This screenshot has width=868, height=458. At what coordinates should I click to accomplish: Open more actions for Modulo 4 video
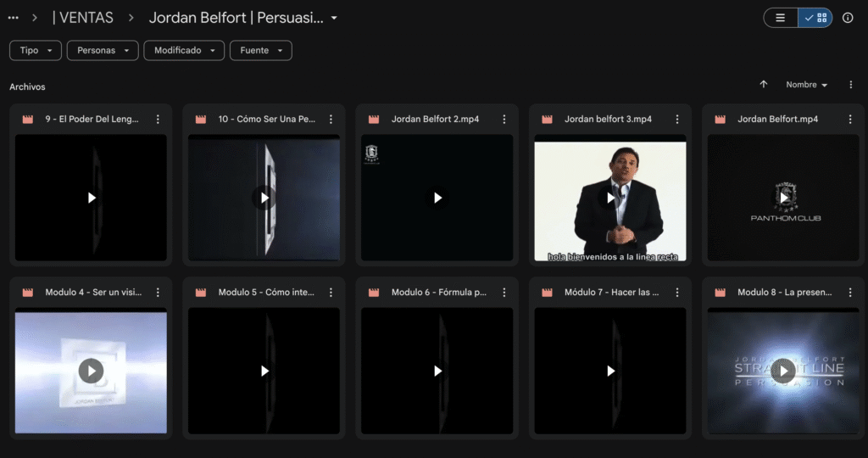click(x=158, y=293)
